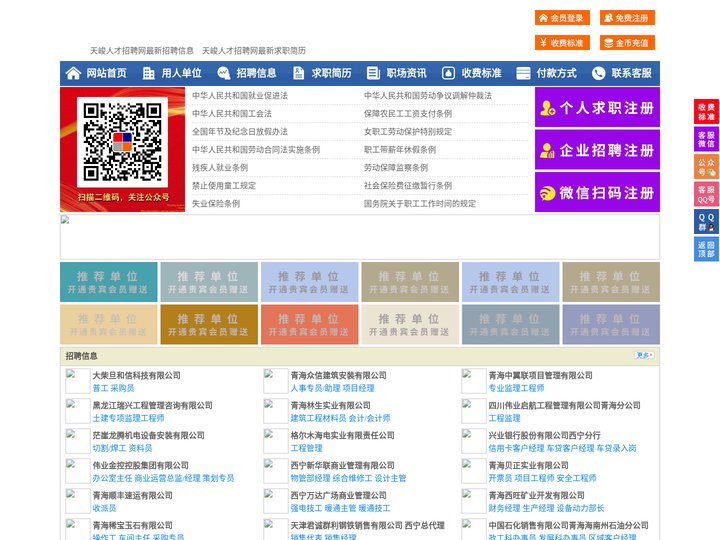Open job 收派员 under 青海顺丰速运

pos(104,508)
